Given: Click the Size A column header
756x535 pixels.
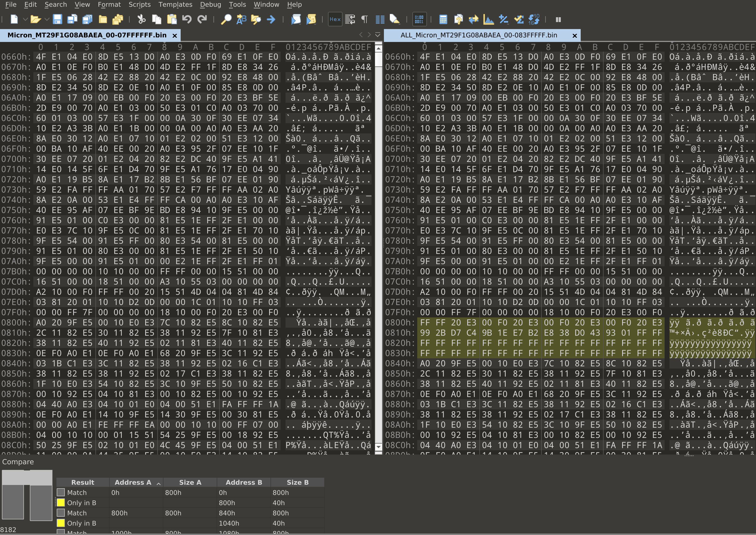Looking at the screenshot, I should coord(190,482).
